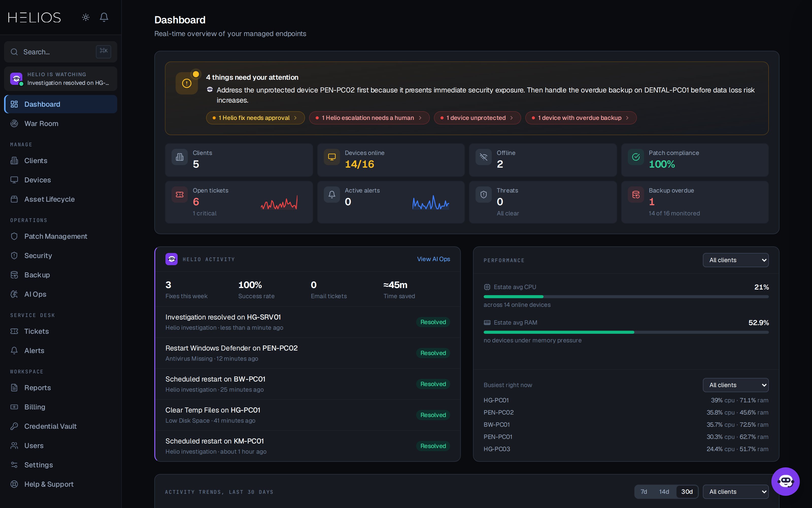
Task: Click the Estate avg RAM progress bar
Action: (626, 332)
